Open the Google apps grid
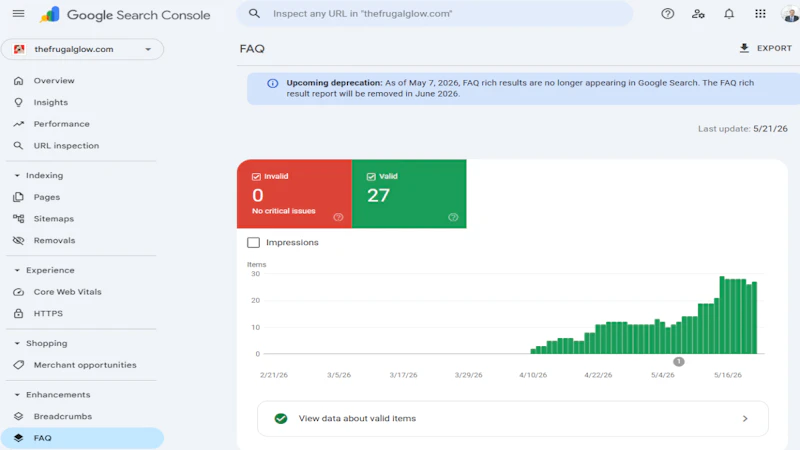Image resolution: width=800 pixels, height=450 pixels. (760, 14)
